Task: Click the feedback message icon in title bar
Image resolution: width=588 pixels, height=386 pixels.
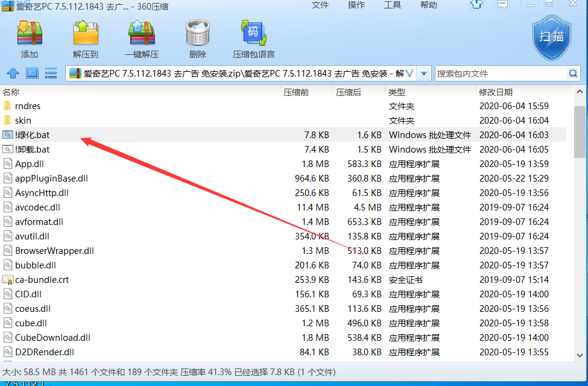Action: click(x=502, y=4)
